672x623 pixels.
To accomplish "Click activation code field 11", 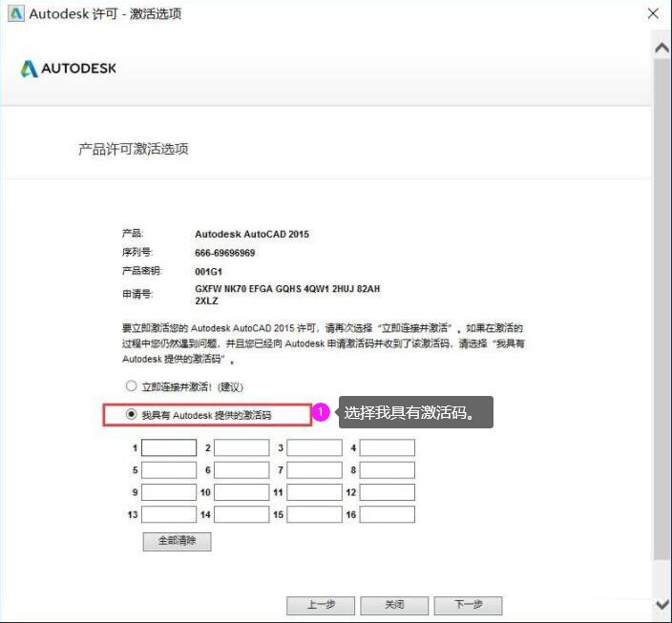I will pos(315,492).
